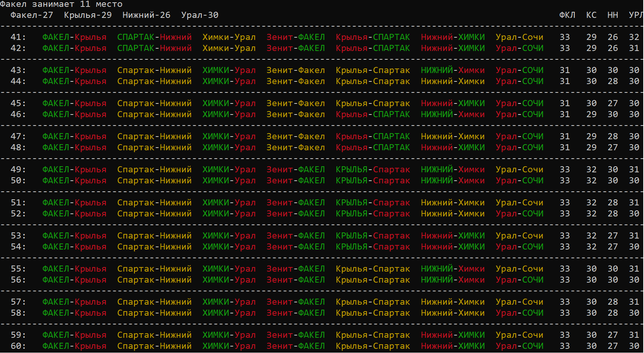Select the row number '43:'
This screenshot has width=644, height=353.
[18, 70]
